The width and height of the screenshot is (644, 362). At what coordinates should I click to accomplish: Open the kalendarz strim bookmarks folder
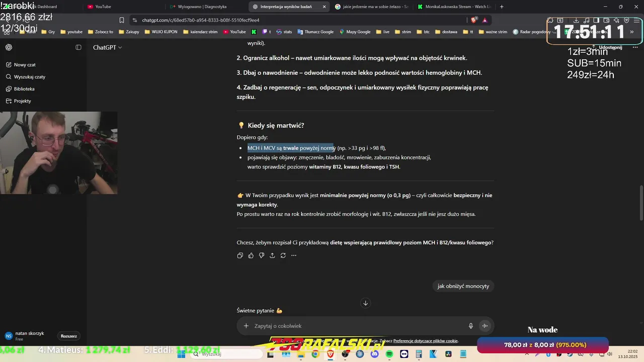click(200, 32)
